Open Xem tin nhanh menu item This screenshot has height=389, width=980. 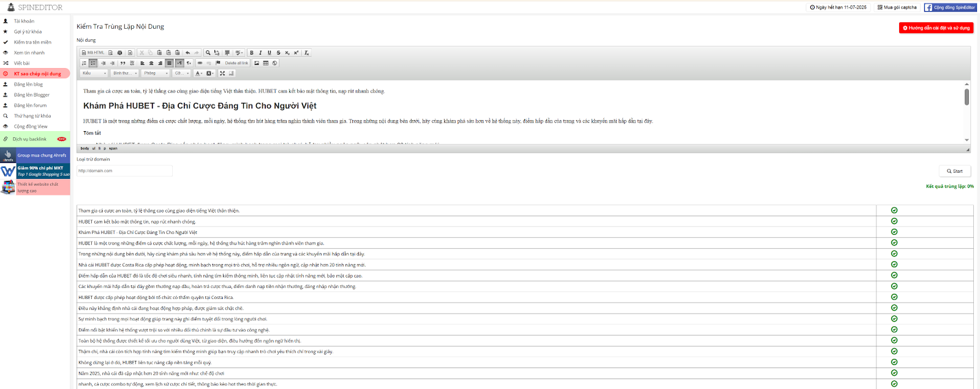[29, 53]
